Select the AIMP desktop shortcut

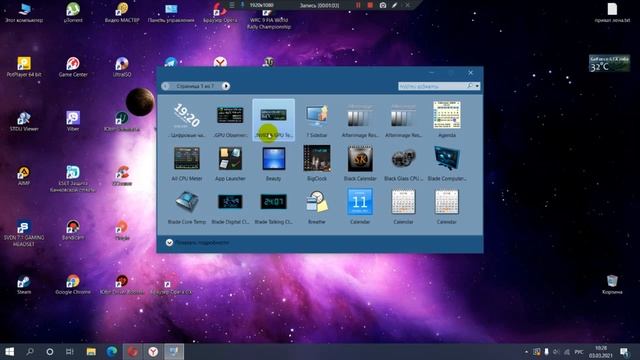(24, 176)
